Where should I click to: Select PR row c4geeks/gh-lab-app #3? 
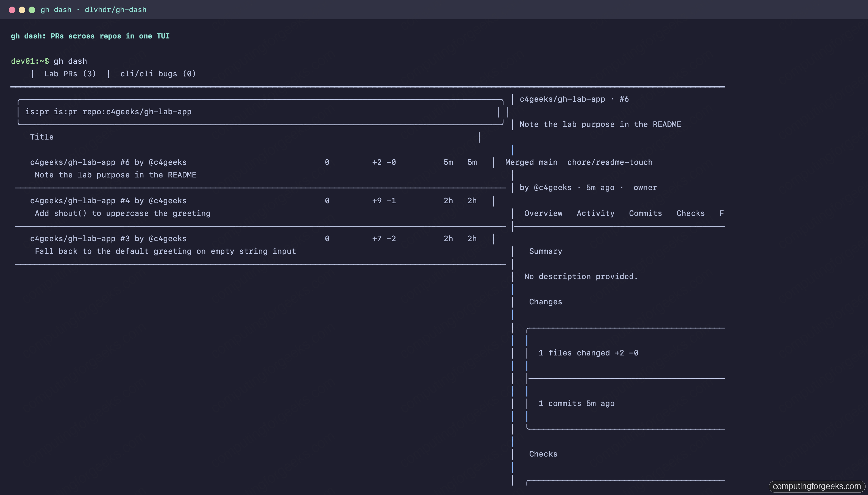point(260,245)
